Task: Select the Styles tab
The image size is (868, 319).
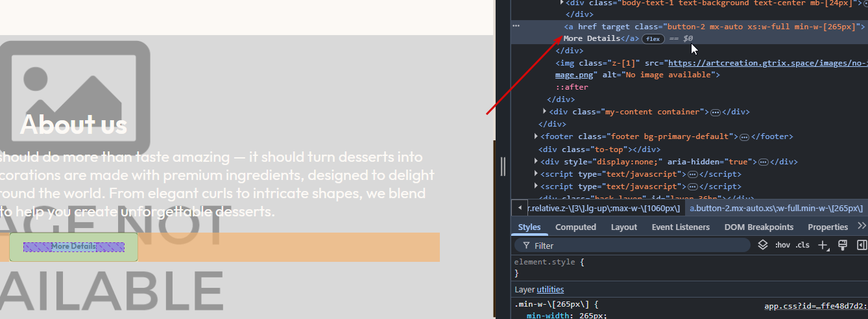Action: click(x=529, y=227)
